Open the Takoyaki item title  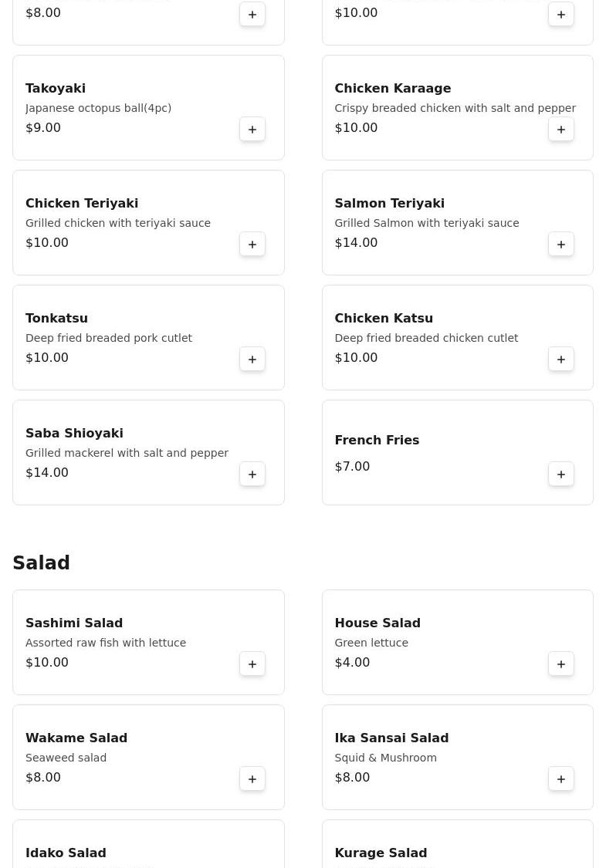point(56,88)
